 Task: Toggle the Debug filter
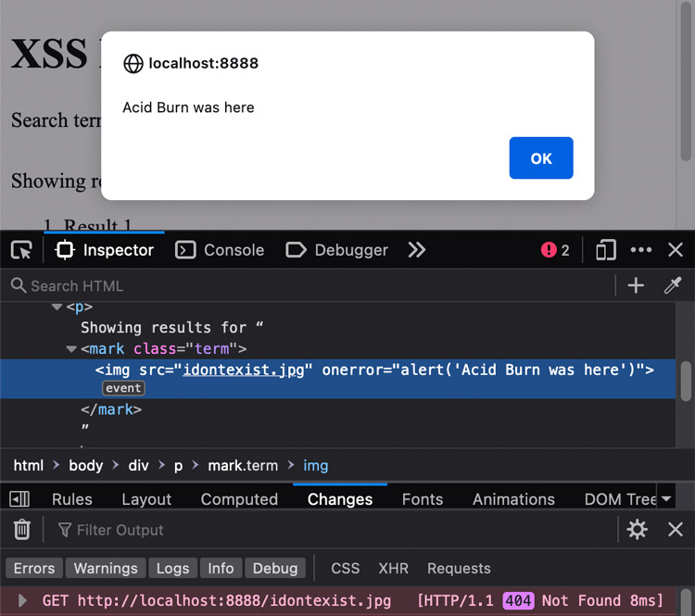point(275,568)
